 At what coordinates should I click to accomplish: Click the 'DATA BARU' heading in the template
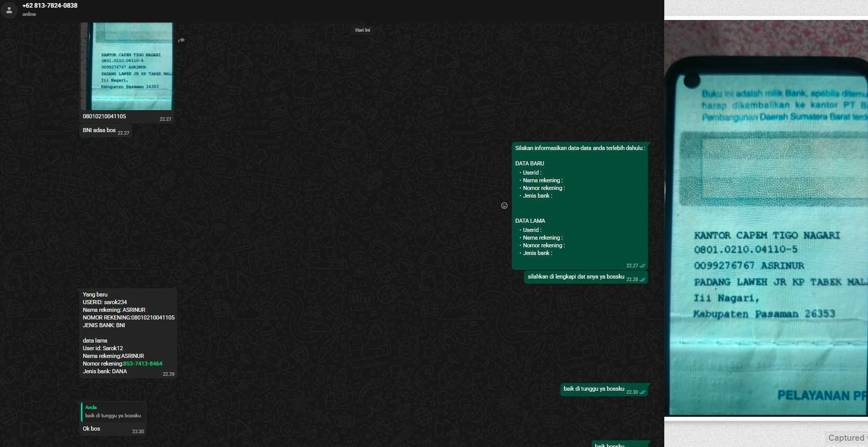[x=530, y=163]
